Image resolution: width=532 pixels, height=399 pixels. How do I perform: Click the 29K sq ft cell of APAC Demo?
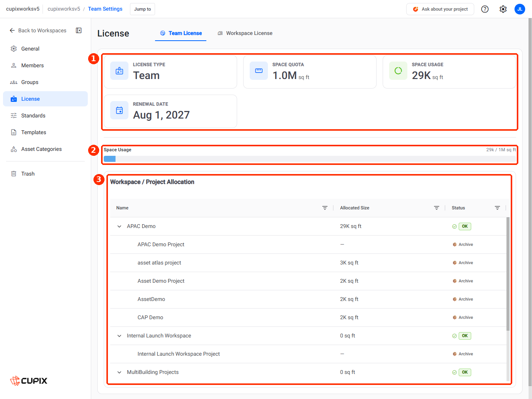[351, 226]
